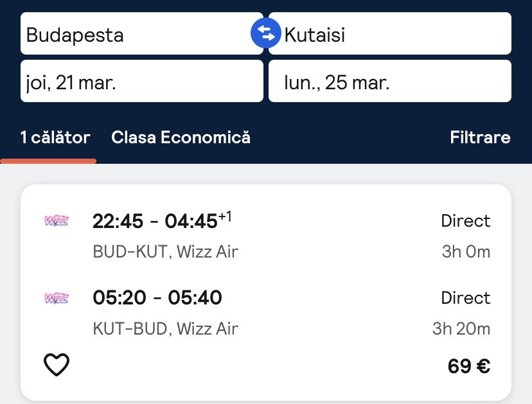Swap origin and destination cities
The width and height of the screenshot is (532, 404).
266,33
